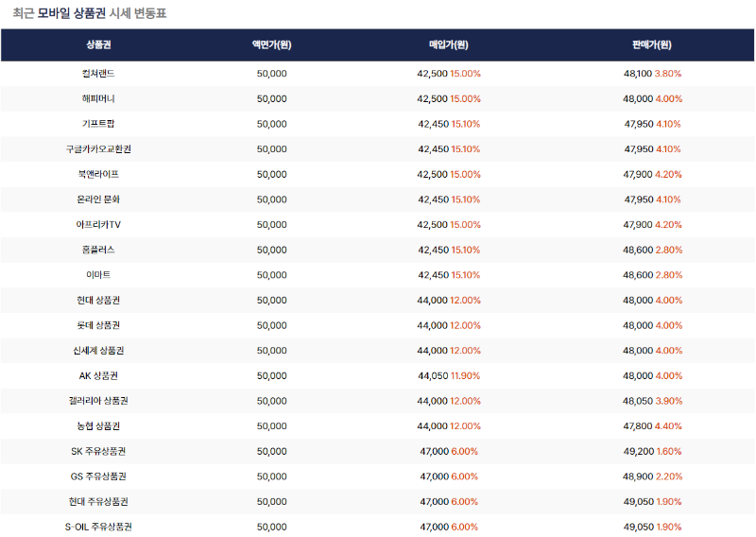Click 이마트 selling price 48,600
The image size is (756, 537).
[x=637, y=275]
